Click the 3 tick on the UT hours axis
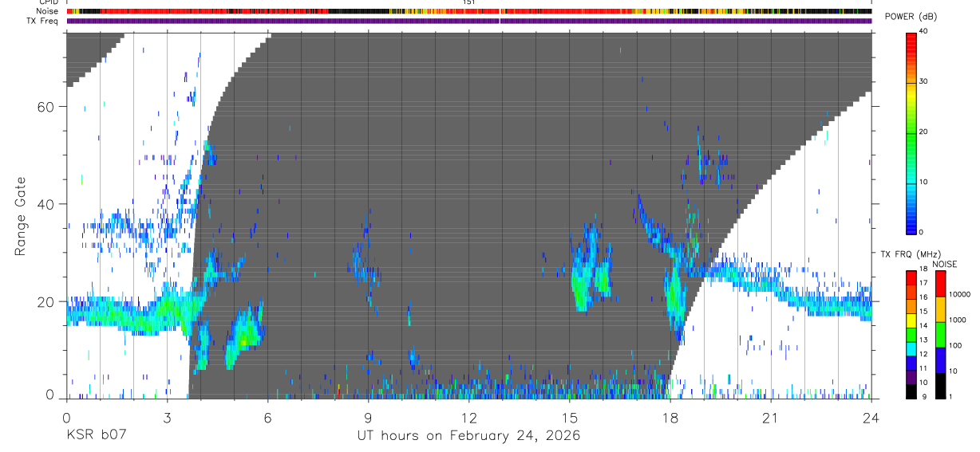 click(x=167, y=416)
